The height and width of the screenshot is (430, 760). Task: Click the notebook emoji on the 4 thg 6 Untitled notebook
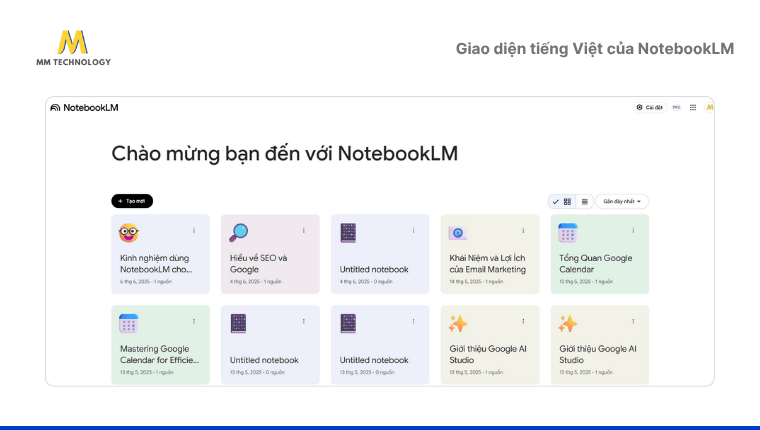pyautogui.click(x=348, y=233)
